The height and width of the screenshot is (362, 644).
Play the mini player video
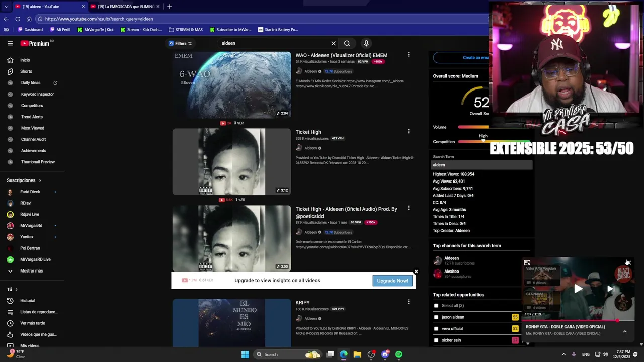579,289
